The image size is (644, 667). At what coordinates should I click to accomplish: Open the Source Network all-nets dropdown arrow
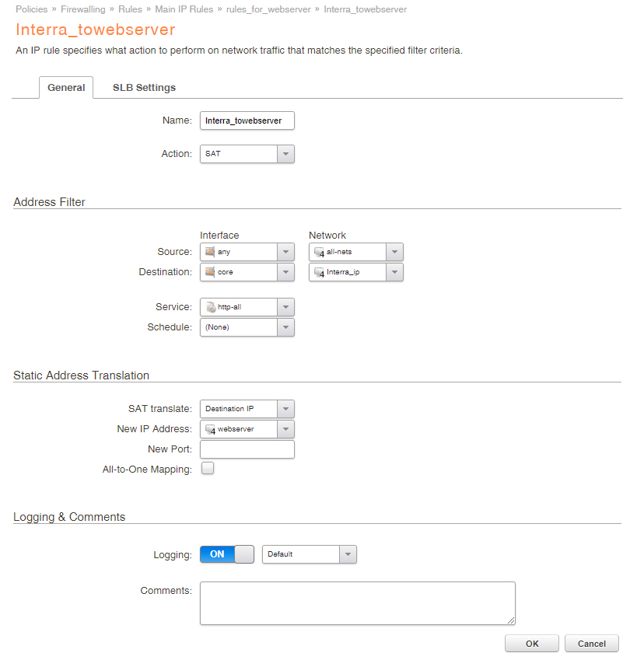(394, 252)
